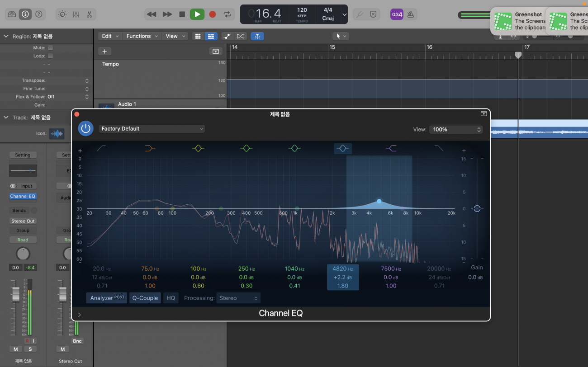The width and height of the screenshot is (588, 367).
Task: Open the Processing Stereo popup
Action: pyautogui.click(x=238, y=298)
